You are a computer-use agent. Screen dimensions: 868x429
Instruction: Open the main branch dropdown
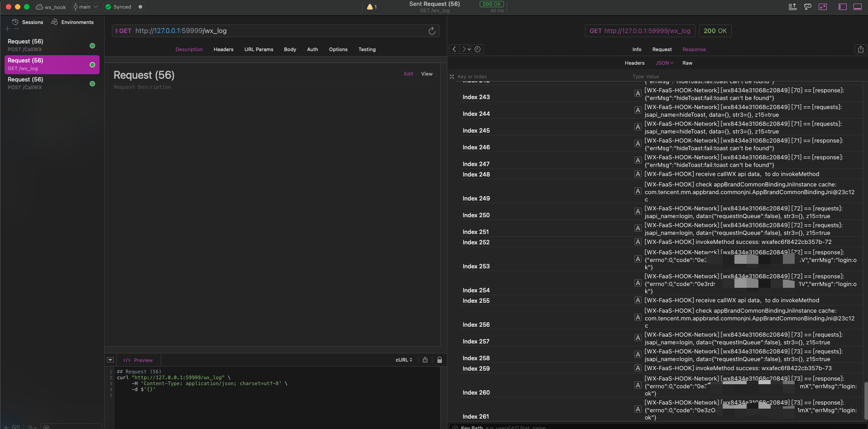(x=85, y=7)
